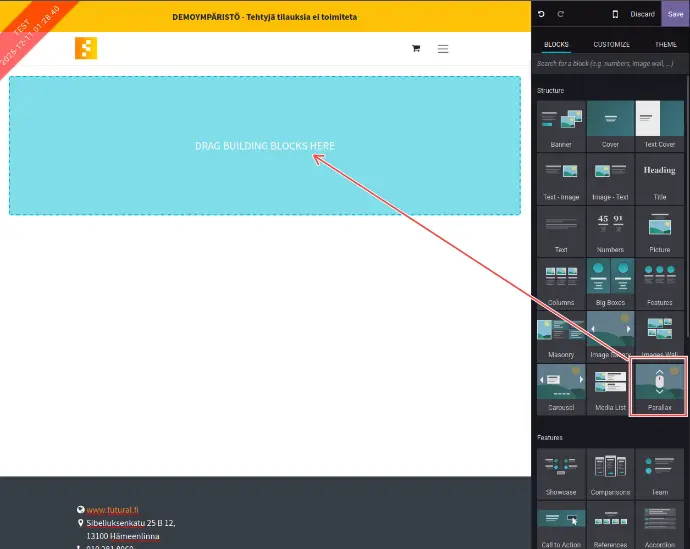Discard the editor changes
This screenshot has width=690, height=549.
pyautogui.click(x=643, y=14)
